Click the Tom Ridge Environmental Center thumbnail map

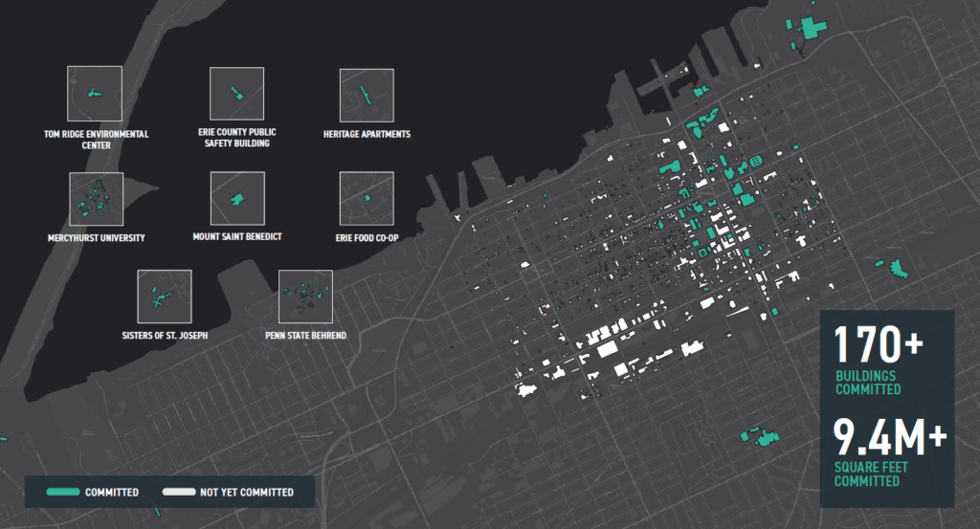pos(95,94)
